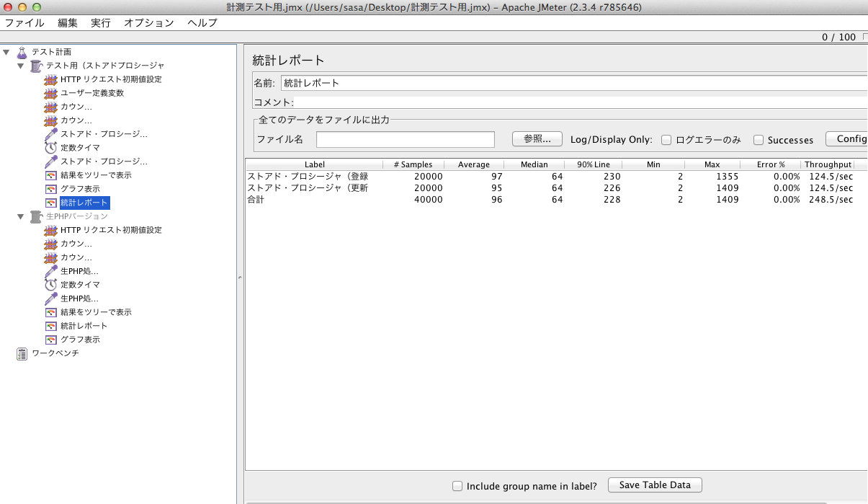The height and width of the screenshot is (504, 868).
Task: Tick the Successes checkbox
Action: tap(759, 140)
